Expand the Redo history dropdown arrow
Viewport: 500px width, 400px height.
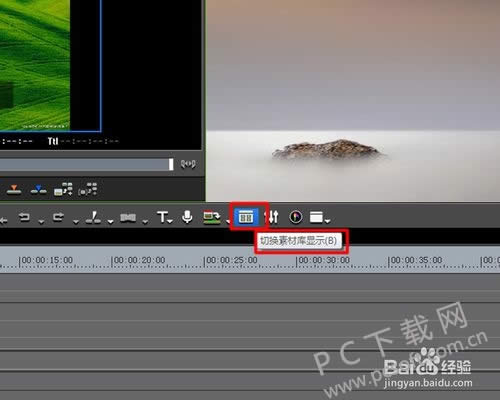click(x=76, y=222)
